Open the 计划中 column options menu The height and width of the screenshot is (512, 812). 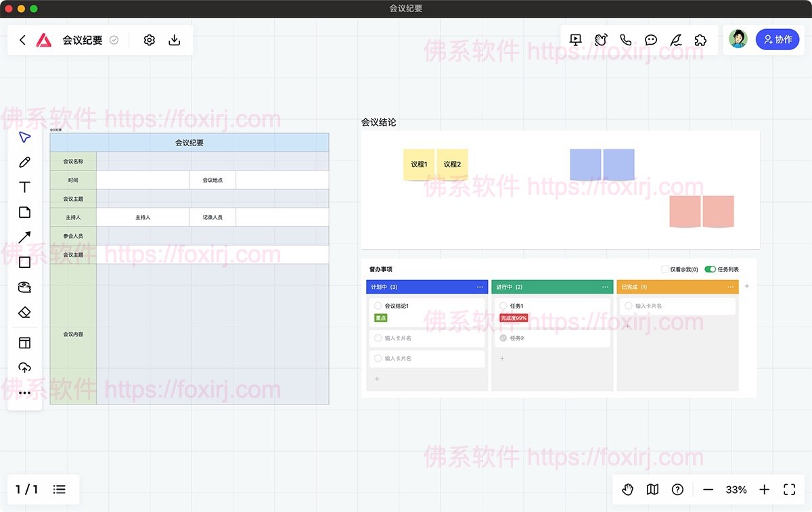[480, 286]
